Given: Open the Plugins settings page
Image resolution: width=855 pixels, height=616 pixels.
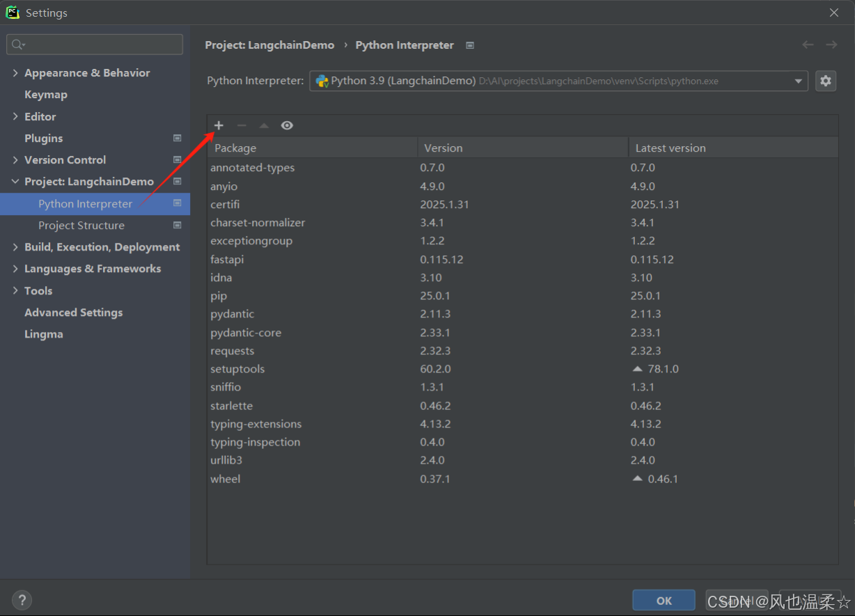Looking at the screenshot, I should tap(44, 138).
